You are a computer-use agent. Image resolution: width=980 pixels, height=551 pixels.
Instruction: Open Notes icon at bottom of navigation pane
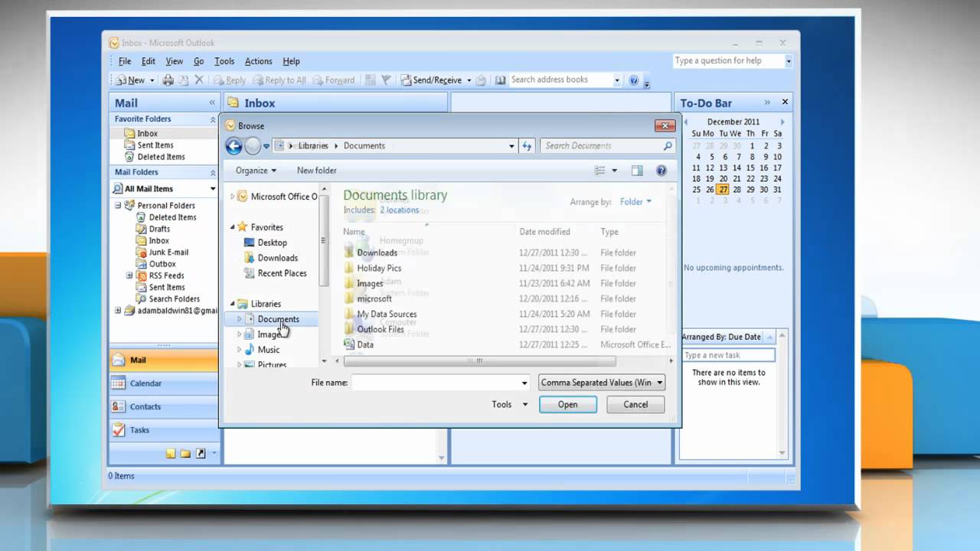click(x=171, y=453)
